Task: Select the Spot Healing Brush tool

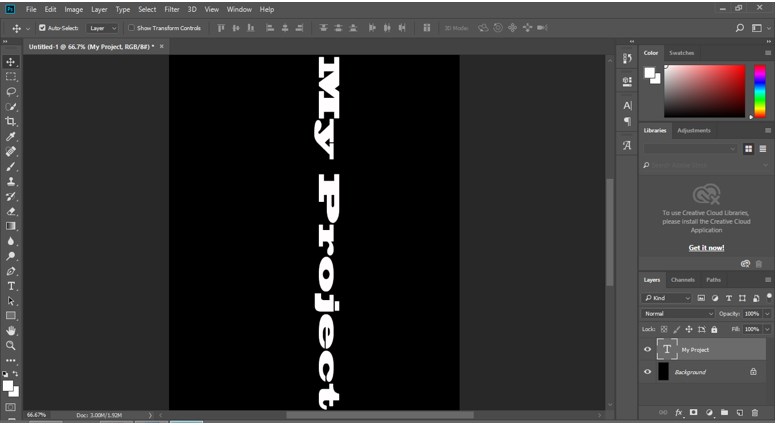Action: click(10, 151)
